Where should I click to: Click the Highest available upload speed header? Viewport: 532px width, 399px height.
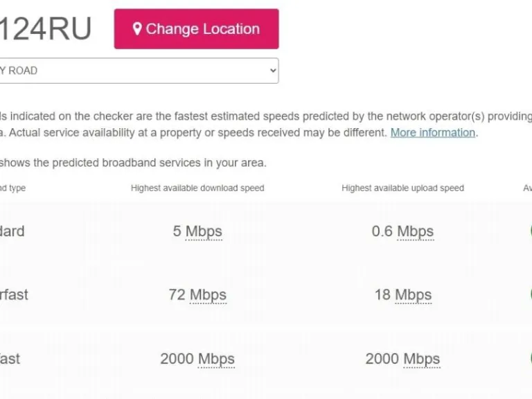402,188
